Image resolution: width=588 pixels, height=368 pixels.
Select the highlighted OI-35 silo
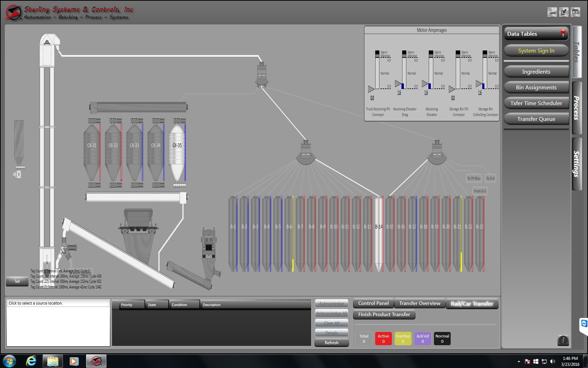(x=177, y=151)
